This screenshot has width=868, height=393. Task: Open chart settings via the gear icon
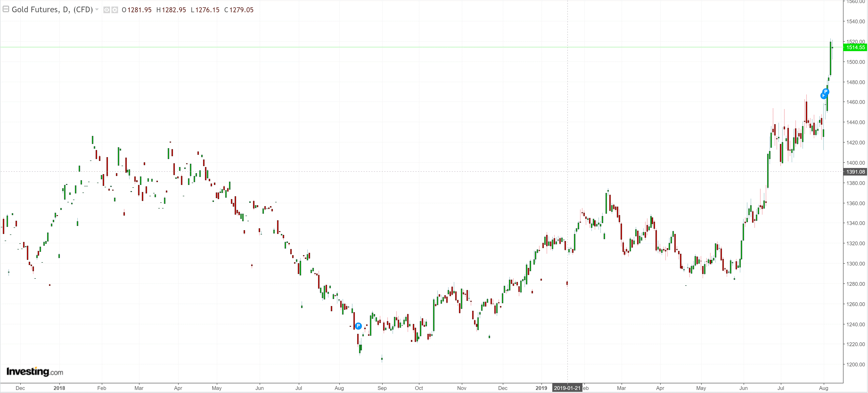(x=115, y=10)
